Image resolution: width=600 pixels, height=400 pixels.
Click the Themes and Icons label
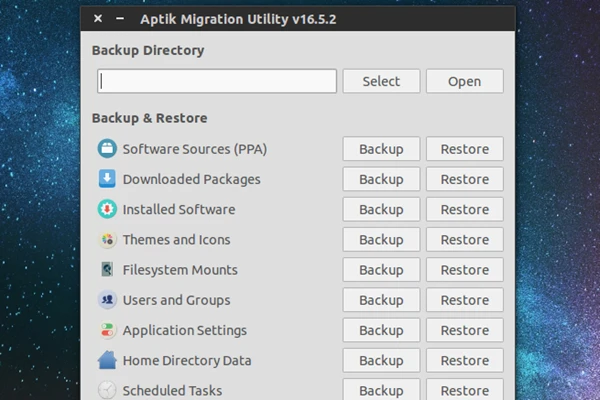(176, 240)
